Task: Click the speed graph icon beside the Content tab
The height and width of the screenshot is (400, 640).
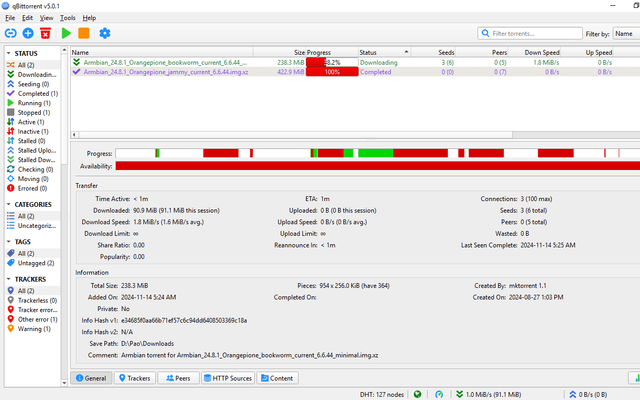Action: pyautogui.click(x=635, y=378)
